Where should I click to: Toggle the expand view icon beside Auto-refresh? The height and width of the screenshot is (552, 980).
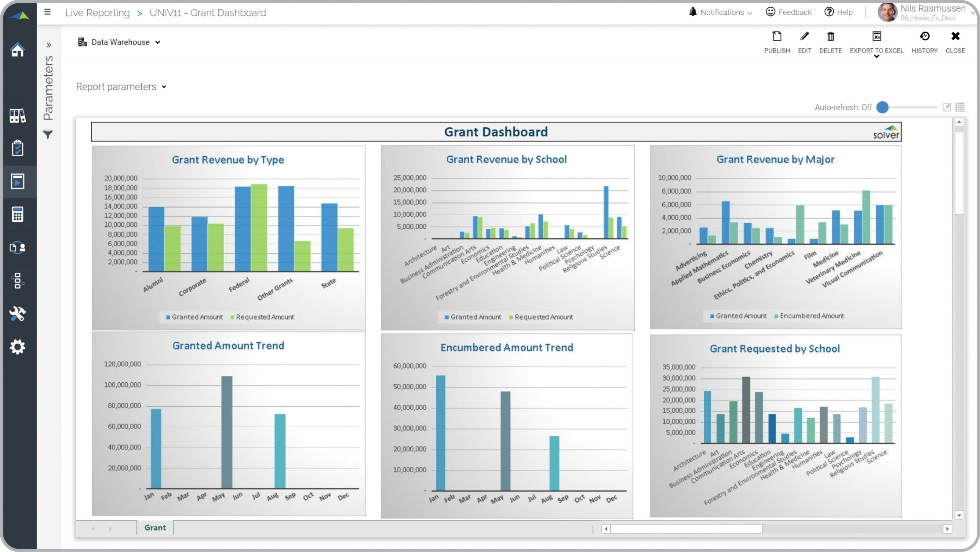pos(947,107)
